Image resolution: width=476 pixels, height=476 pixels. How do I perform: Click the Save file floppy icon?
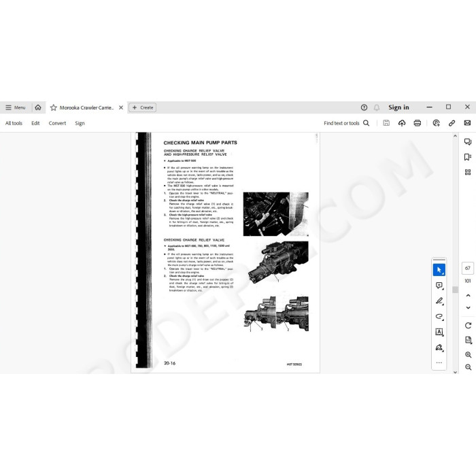pos(386,123)
